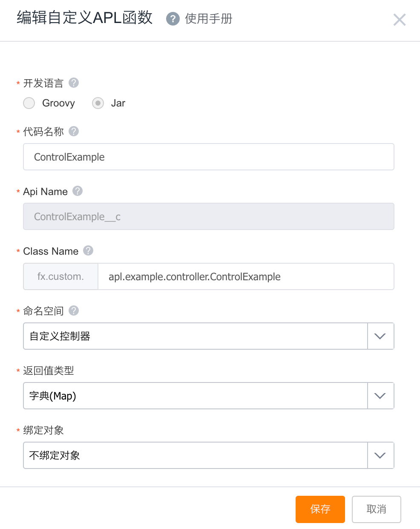
Task: Select the Groovy radio button
Action: coord(29,103)
